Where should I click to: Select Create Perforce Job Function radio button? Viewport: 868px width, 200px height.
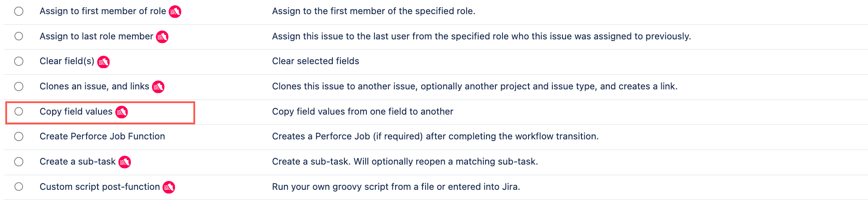coord(19,136)
